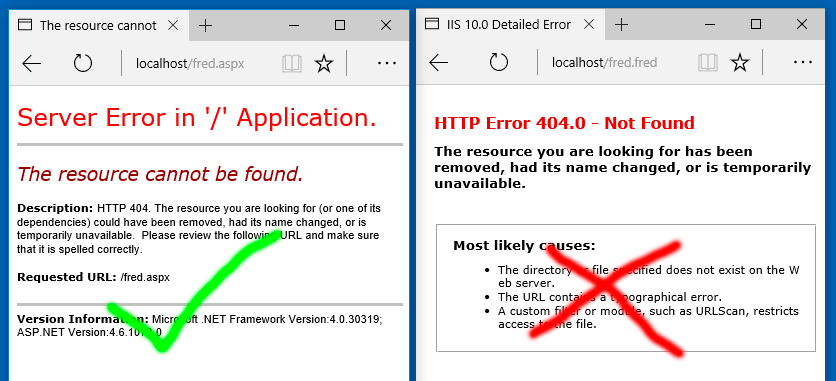The image size is (836, 381).
Task: Select the 'IIS 10.0 Detailed Error' tab
Action: tap(511, 25)
